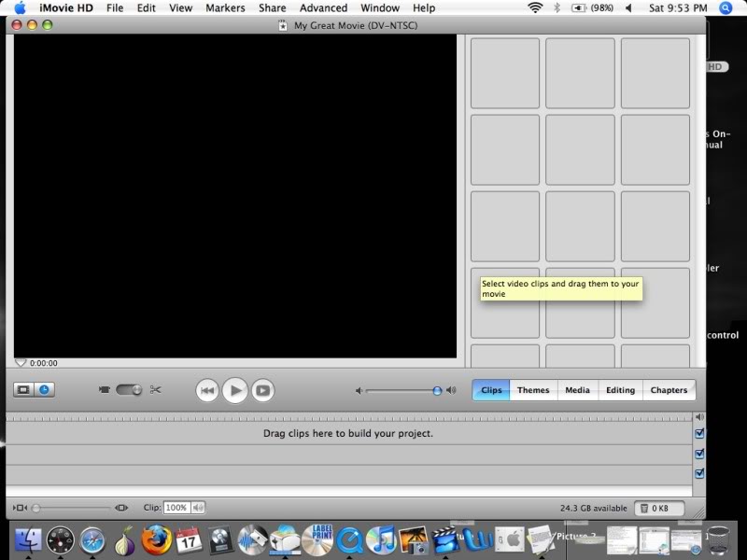Screen dimensions: 747x560
Task: Open the Tor onion app in Dock
Action: [x=125, y=541]
